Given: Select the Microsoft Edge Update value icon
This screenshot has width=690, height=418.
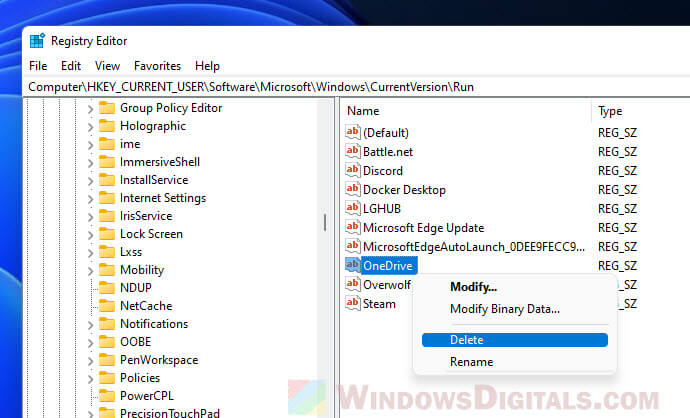Looking at the screenshot, I should coord(352,227).
